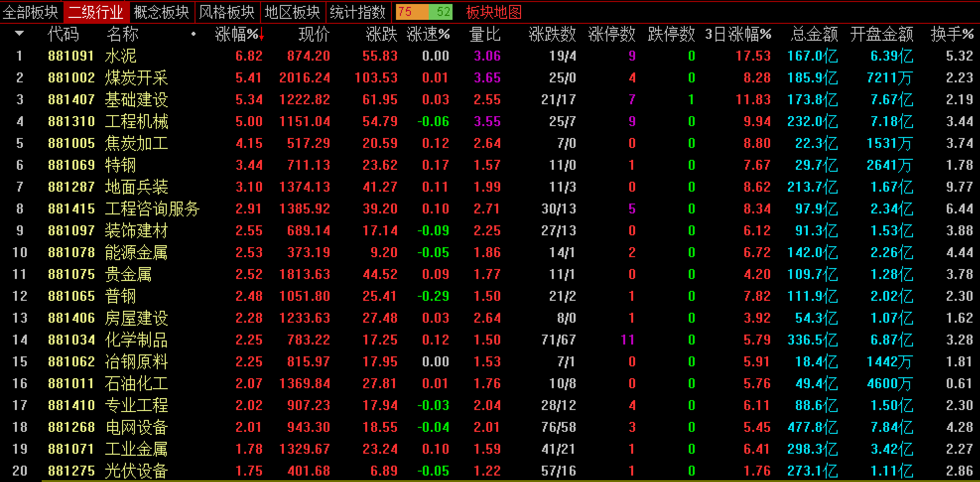Open the 板块地图 link
The image size is (980, 482).
tap(494, 12)
